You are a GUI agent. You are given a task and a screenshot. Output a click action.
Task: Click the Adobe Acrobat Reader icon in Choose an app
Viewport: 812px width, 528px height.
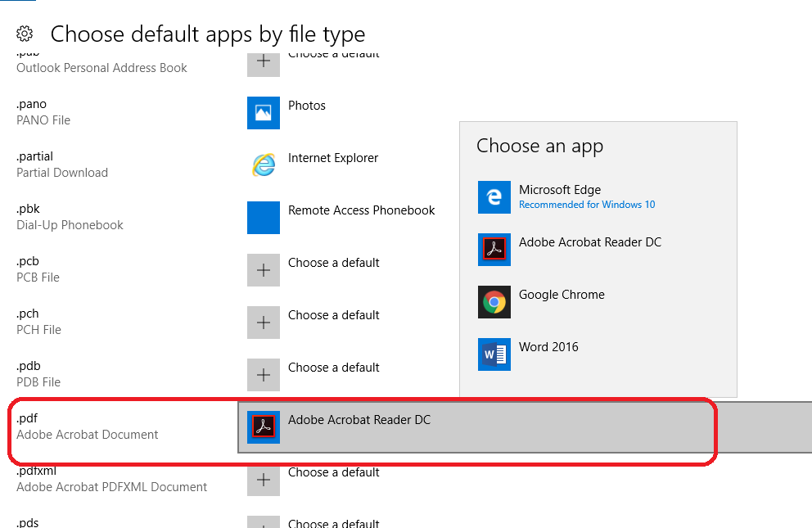494,249
